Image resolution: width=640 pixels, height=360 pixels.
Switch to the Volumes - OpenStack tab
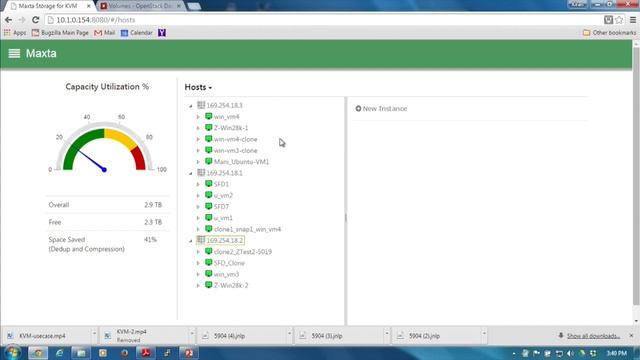click(141, 6)
